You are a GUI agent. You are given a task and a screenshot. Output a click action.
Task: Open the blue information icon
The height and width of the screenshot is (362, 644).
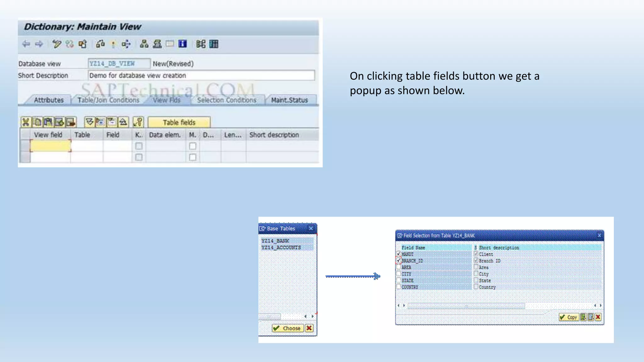[x=183, y=44]
